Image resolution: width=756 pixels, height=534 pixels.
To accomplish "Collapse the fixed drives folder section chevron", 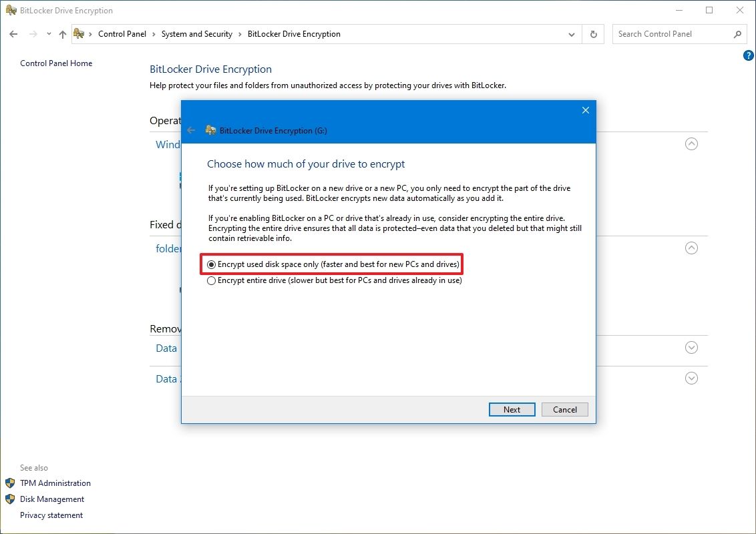I will 691,248.
